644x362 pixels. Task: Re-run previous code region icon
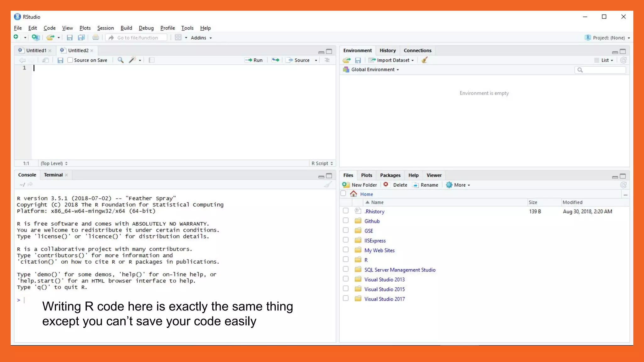275,60
